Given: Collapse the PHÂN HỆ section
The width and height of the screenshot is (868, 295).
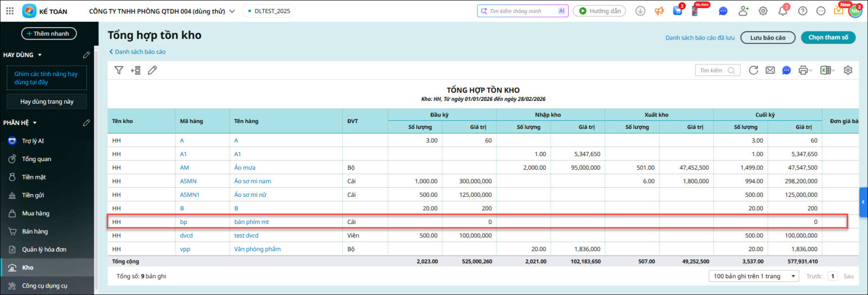Looking at the screenshot, I should (35, 123).
